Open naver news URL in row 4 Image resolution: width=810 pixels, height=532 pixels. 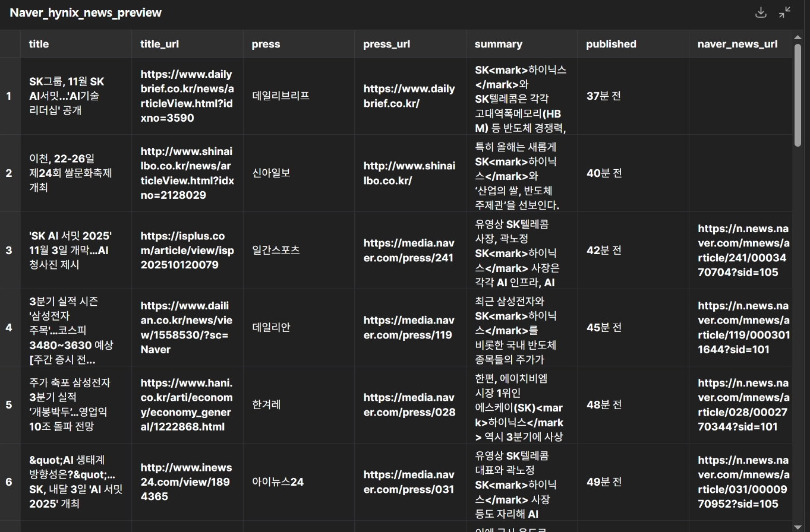(x=743, y=328)
